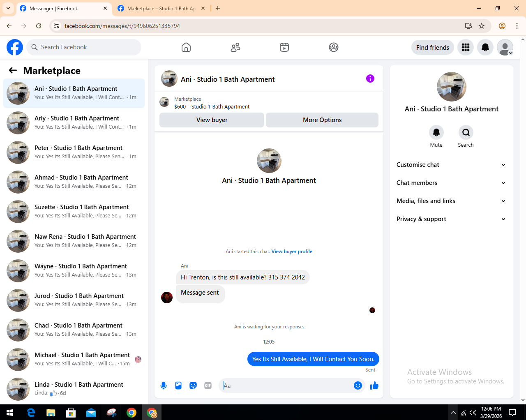Open the account profile avatar menu
The height and width of the screenshot is (420, 526).
(x=505, y=47)
